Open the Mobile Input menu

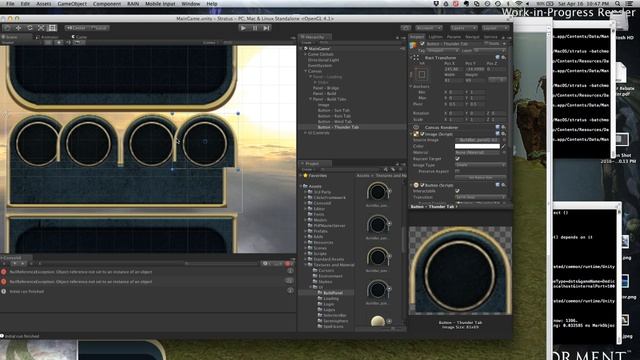pos(160,4)
